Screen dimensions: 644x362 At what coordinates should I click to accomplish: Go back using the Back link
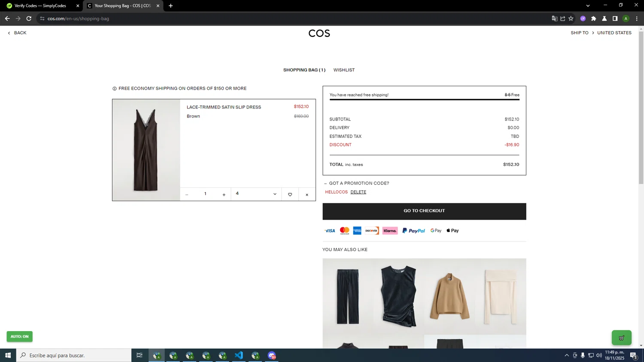click(x=17, y=33)
